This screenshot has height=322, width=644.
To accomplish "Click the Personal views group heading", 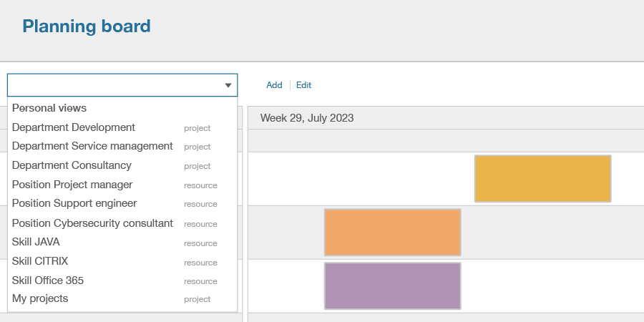I will point(49,108).
